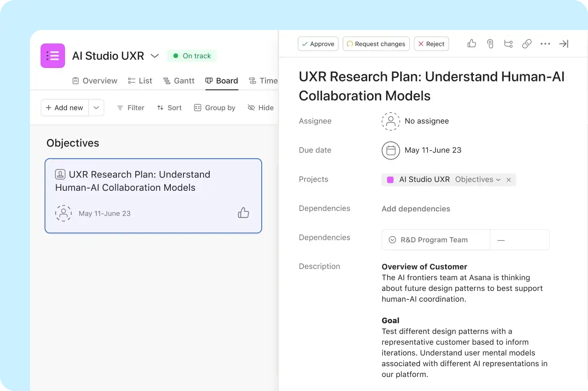Viewport: 588px width, 391px height.
Task: Click the assignee avatar on the board card
Action: 63,213
